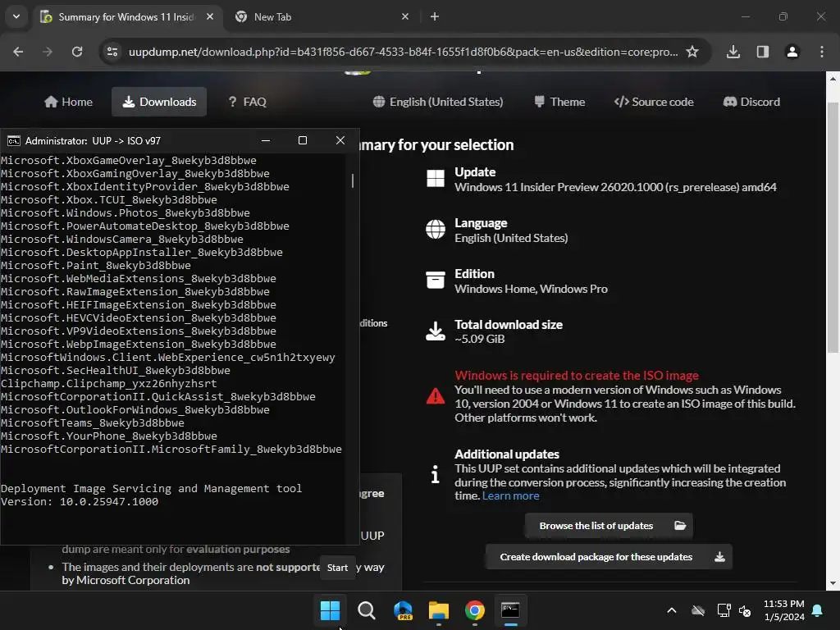Click the Edition archive box icon
The width and height of the screenshot is (840, 630).
[x=436, y=280]
